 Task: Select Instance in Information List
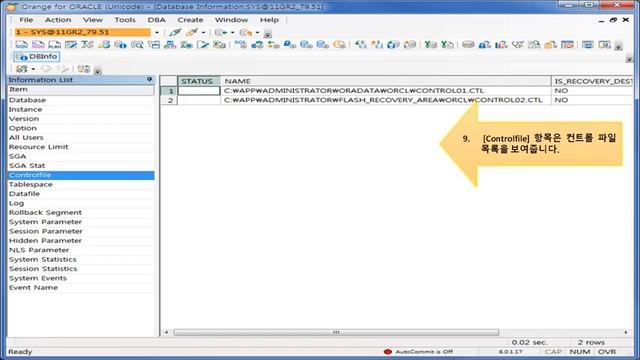tap(81, 109)
